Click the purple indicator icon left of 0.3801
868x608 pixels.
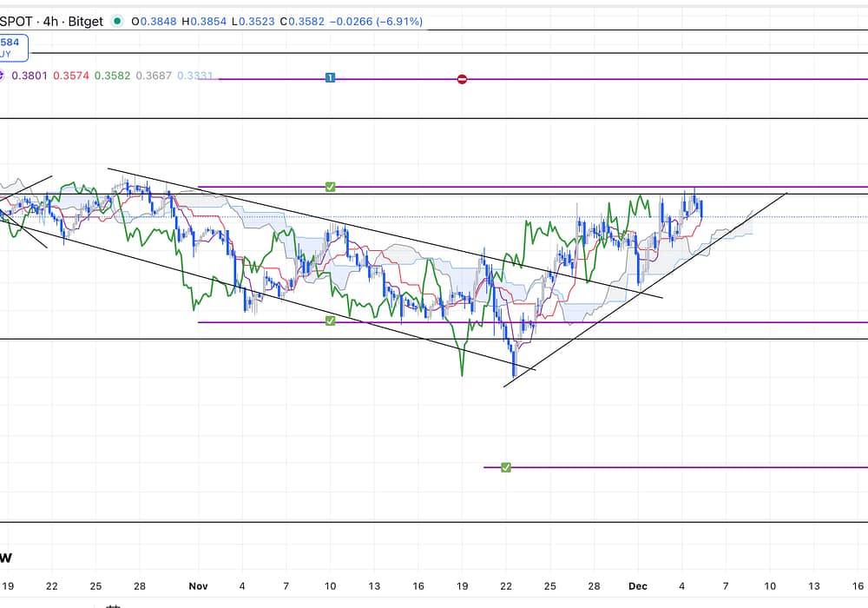[2, 76]
